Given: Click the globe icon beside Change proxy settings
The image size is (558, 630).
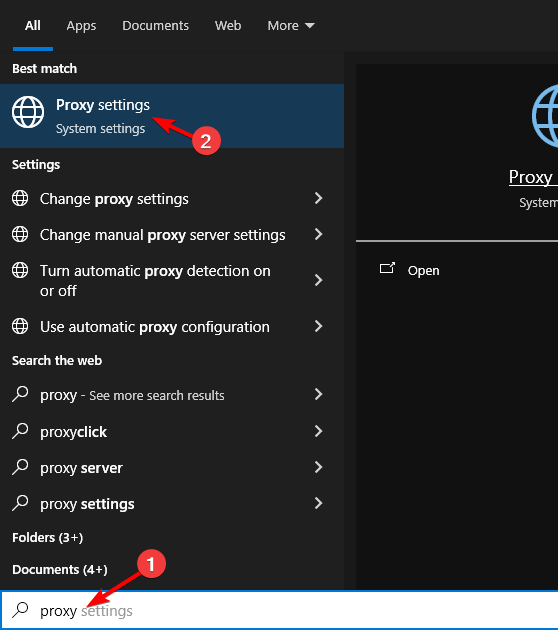Looking at the screenshot, I should 20,198.
